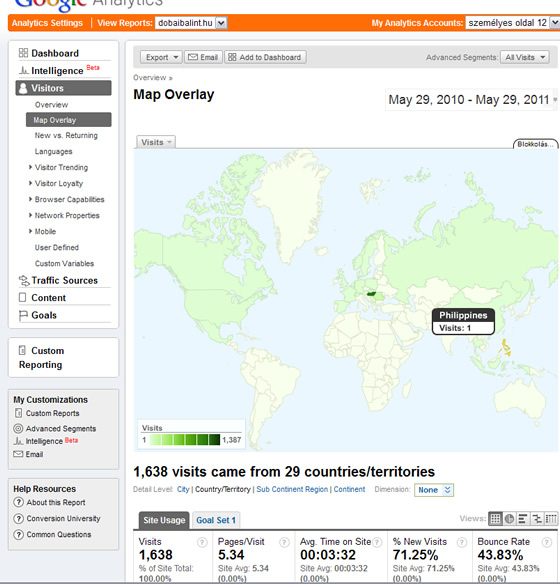This screenshot has height=584, width=560.
Task: Set detail level to City
Action: pos(183,489)
